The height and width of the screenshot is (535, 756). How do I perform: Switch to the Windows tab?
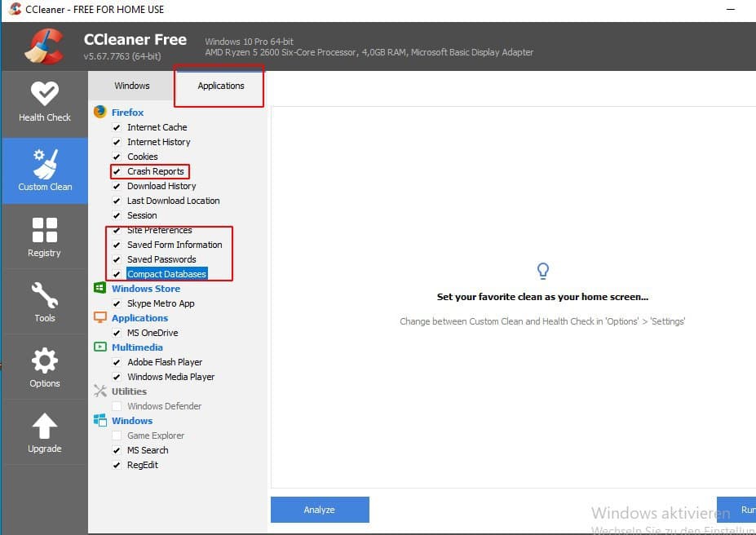[132, 86]
